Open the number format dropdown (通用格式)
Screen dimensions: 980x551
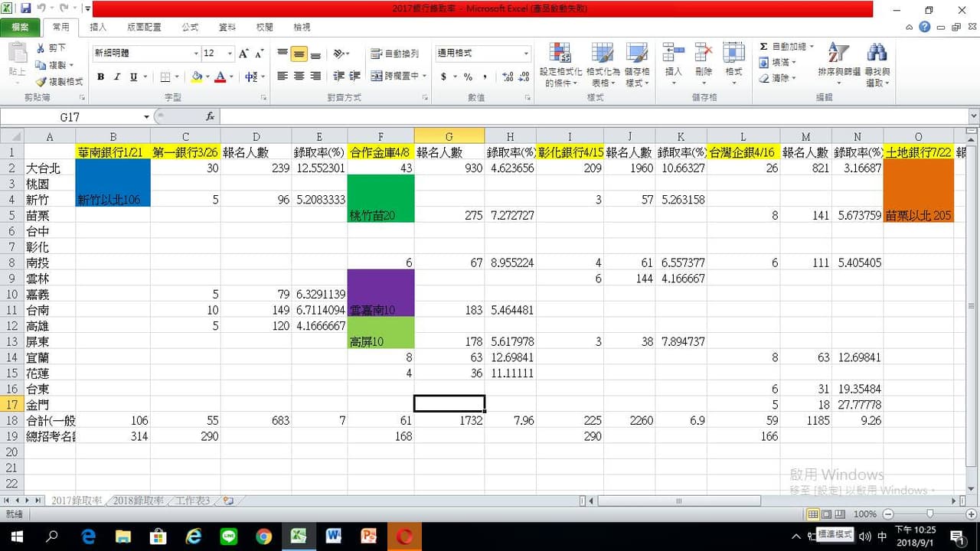coord(526,54)
